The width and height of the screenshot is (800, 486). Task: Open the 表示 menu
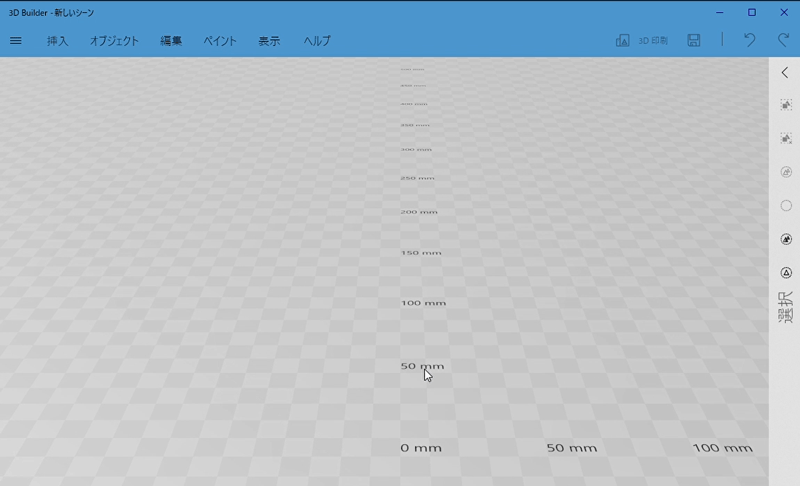tap(269, 41)
